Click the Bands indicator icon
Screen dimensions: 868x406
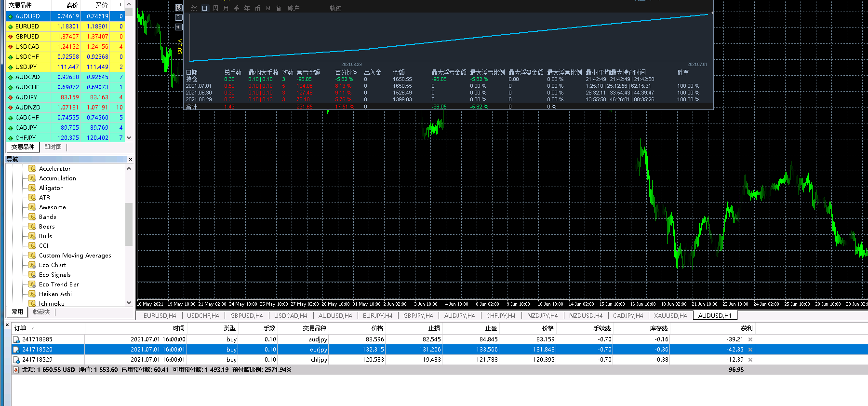[32, 217]
